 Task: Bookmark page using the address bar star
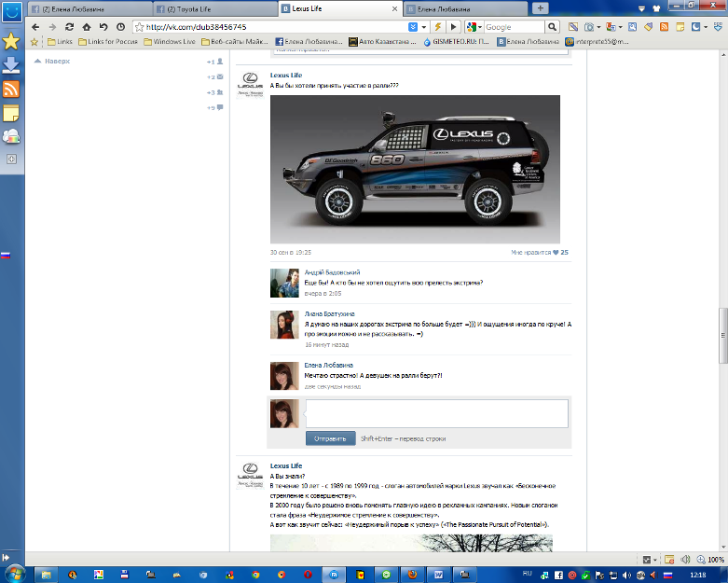[139, 27]
